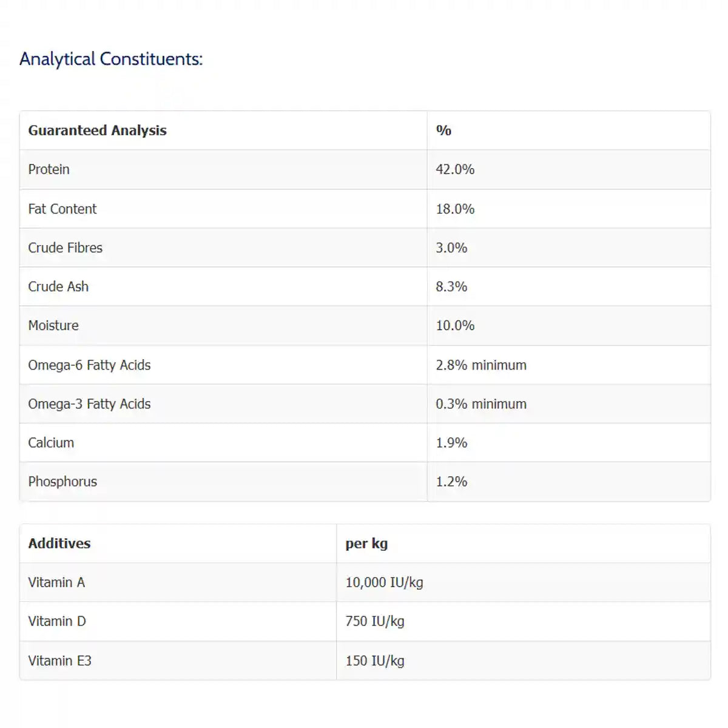Image resolution: width=728 pixels, height=728 pixels.
Task: Select the 8.3% crude ash value
Action: tap(451, 286)
